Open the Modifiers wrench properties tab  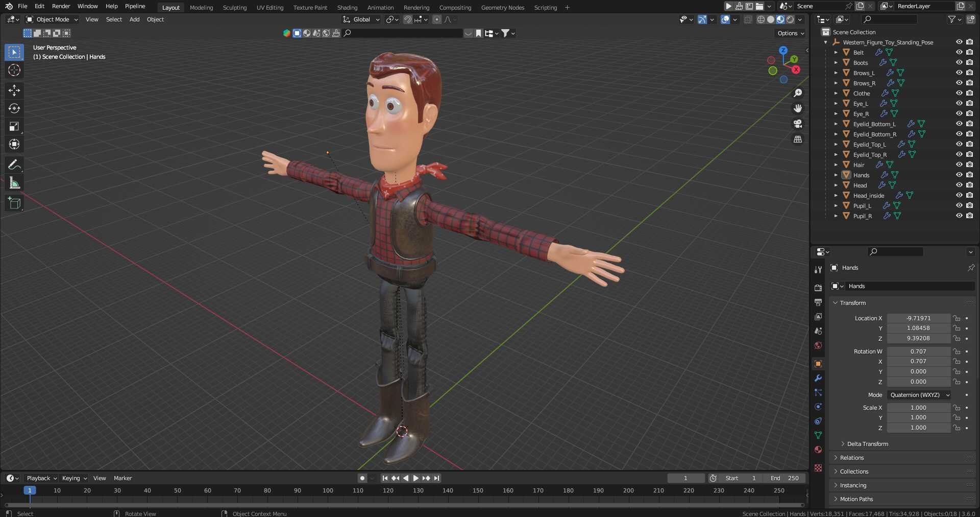pos(818,378)
